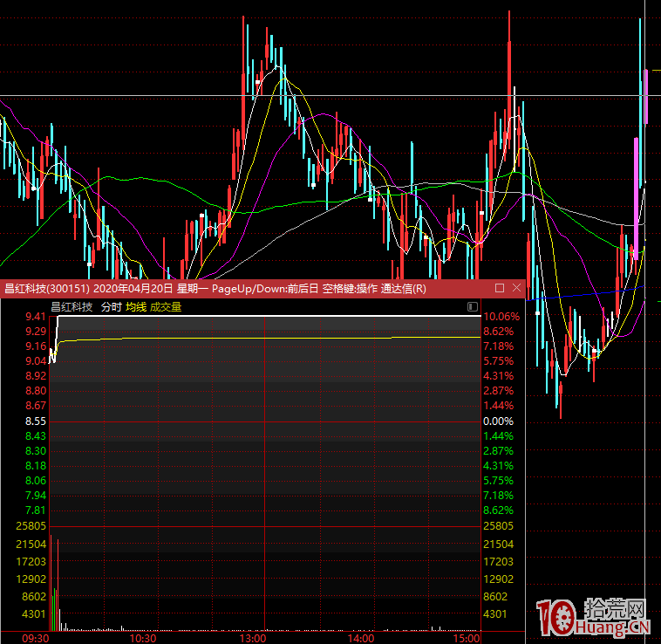Click the 成交量 label

tap(166, 307)
